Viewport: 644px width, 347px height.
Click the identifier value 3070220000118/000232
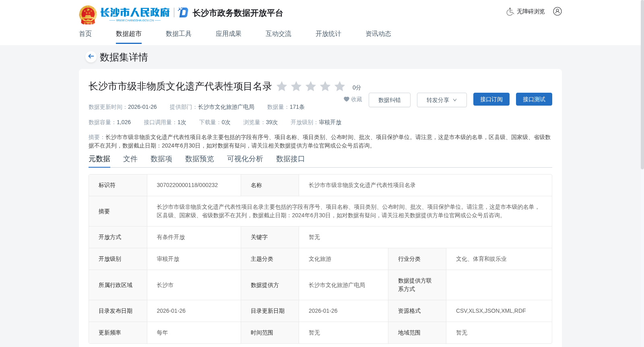point(187,185)
